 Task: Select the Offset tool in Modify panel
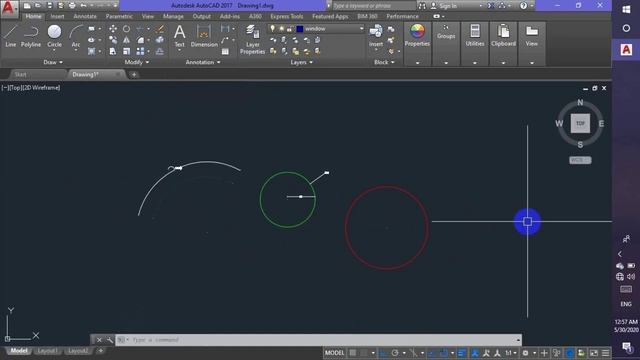pos(160,51)
